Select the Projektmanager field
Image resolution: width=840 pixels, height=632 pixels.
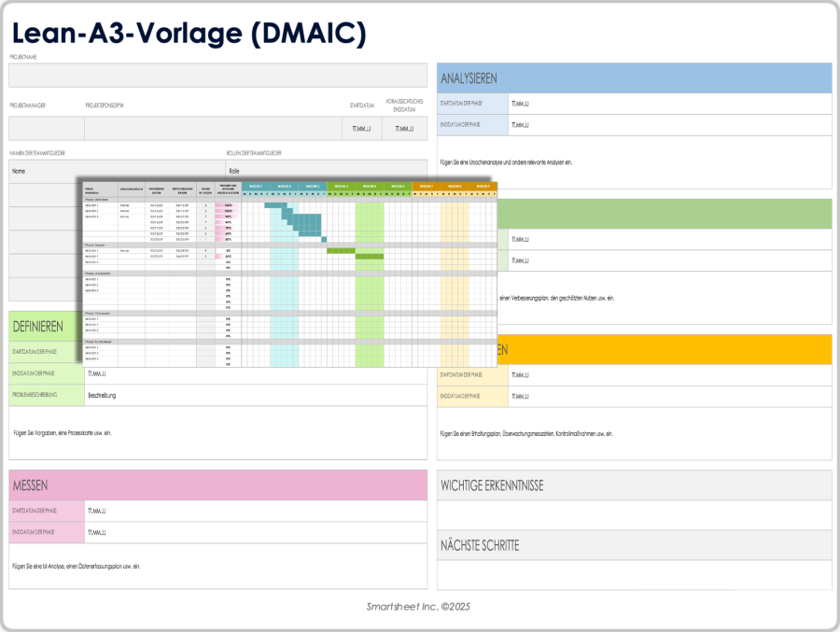coord(47,129)
